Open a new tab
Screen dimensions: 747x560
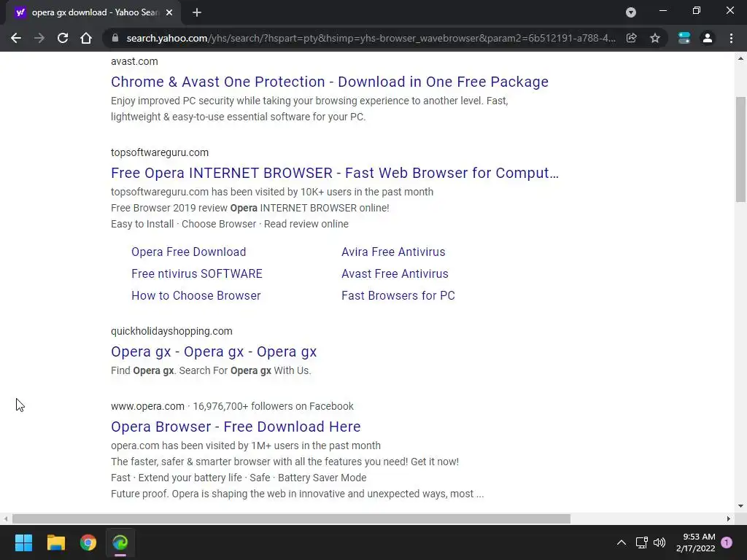[197, 12]
